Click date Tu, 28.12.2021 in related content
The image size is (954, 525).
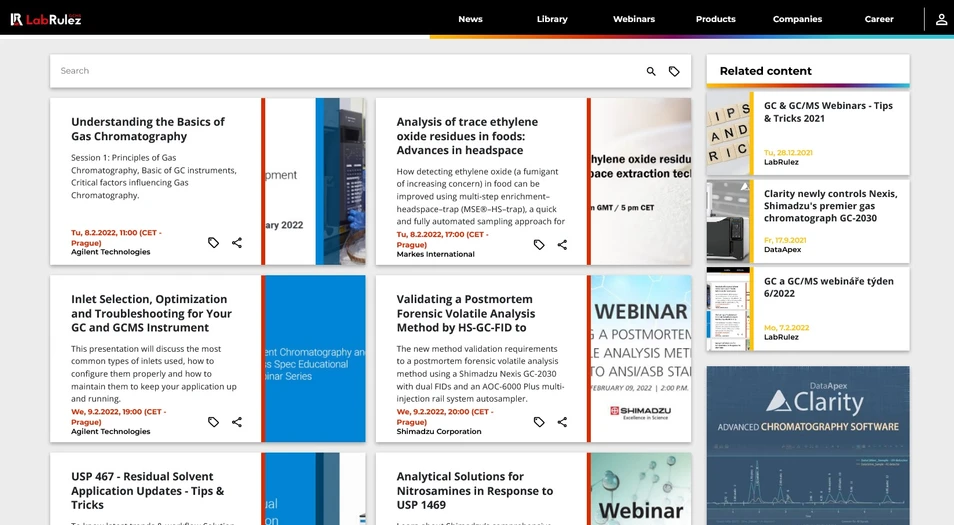788,153
